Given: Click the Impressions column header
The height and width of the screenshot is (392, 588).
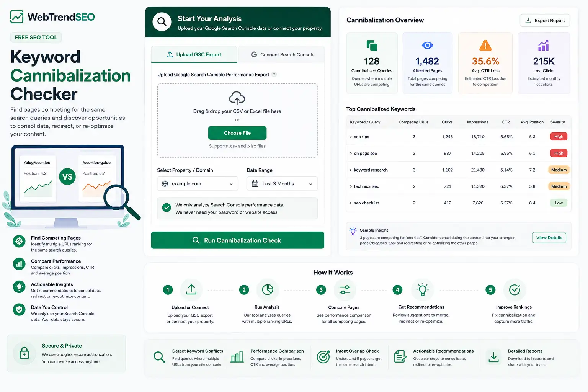Looking at the screenshot, I should tap(477, 122).
